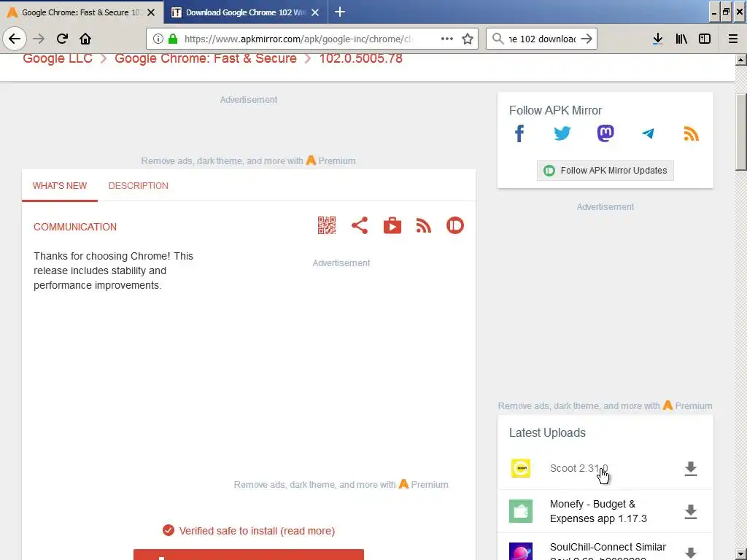Follow APK Mirror on Facebook
This screenshot has width=747, height=560.
click(x=519, y=134)
